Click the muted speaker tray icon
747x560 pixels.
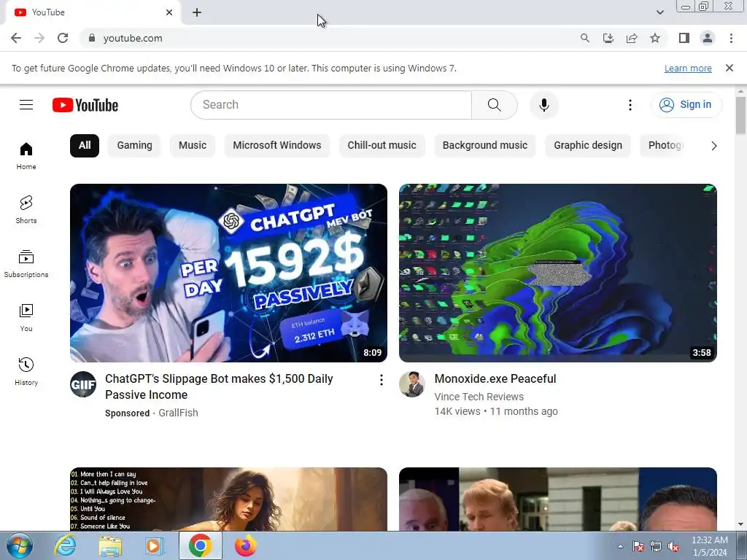click(673, 546)
